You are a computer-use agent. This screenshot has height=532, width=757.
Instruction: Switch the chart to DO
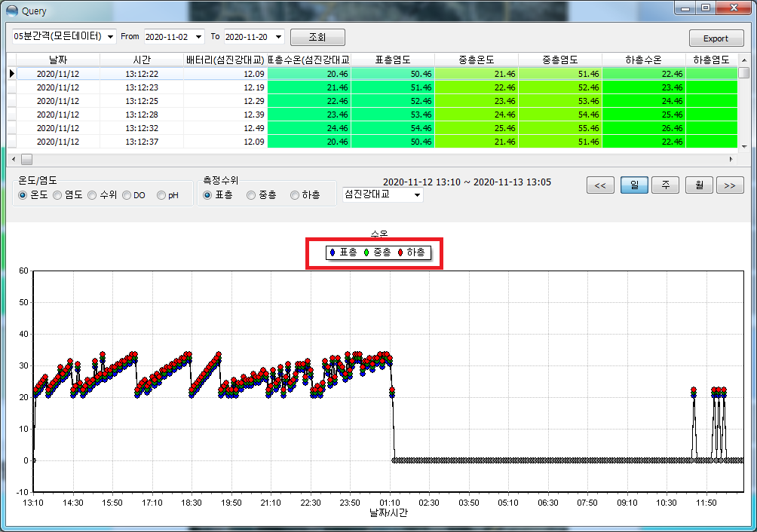(x=127, y=195)
